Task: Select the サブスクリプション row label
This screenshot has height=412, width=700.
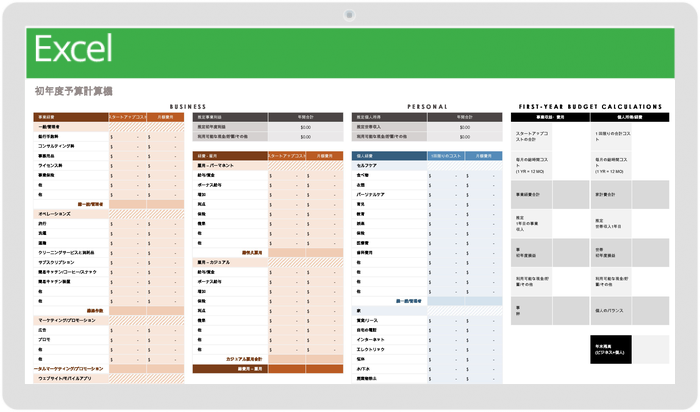Action: 58,262
